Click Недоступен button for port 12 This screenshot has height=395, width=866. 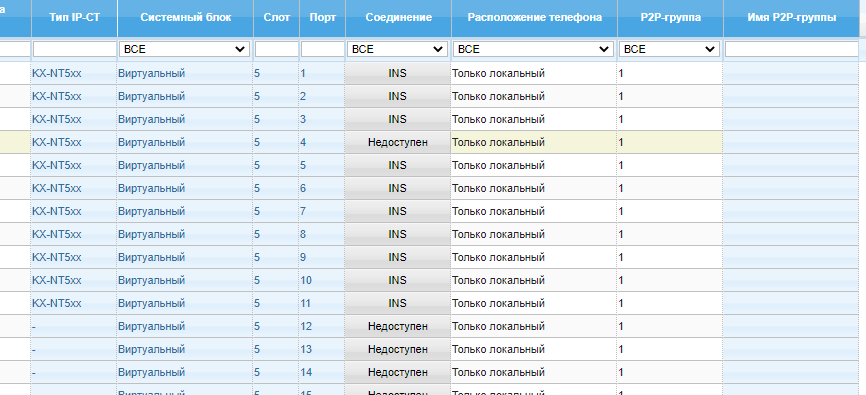tap(398, 326)
